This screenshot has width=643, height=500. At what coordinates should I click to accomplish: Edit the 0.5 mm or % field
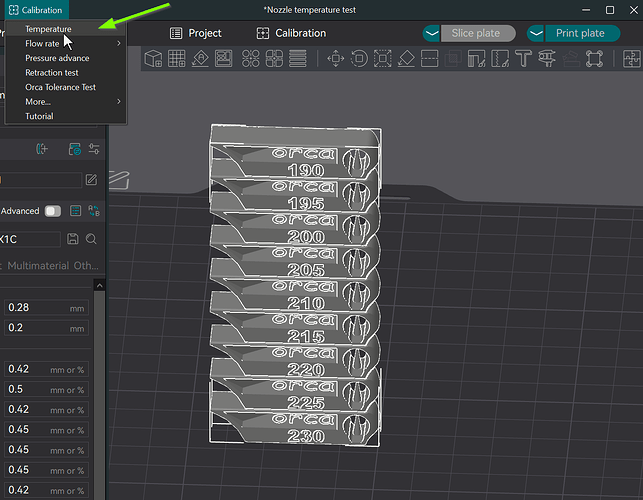click(x=46, y=389)
